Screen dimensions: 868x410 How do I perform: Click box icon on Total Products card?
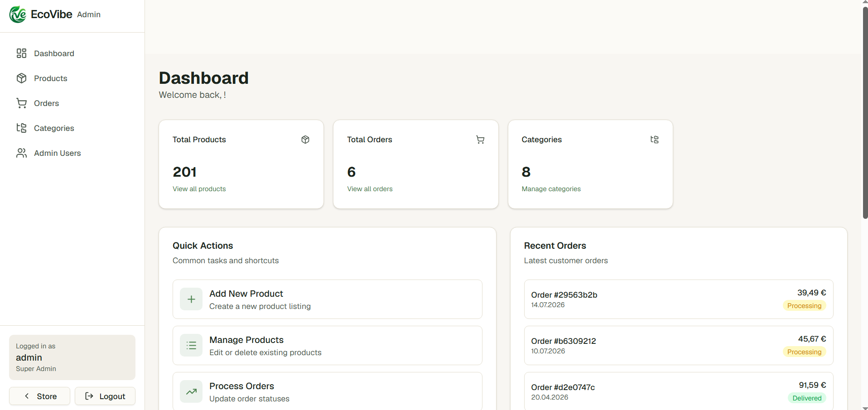[305, 140]
